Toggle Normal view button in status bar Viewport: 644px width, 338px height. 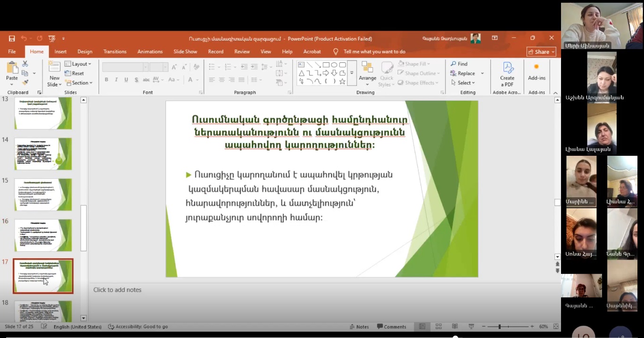coord(422,327)
